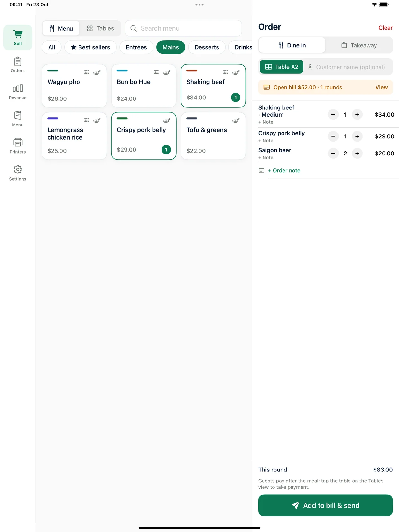Filter menu by All category
Viewport: 399px width, 532px height.
tap(52, 47)
